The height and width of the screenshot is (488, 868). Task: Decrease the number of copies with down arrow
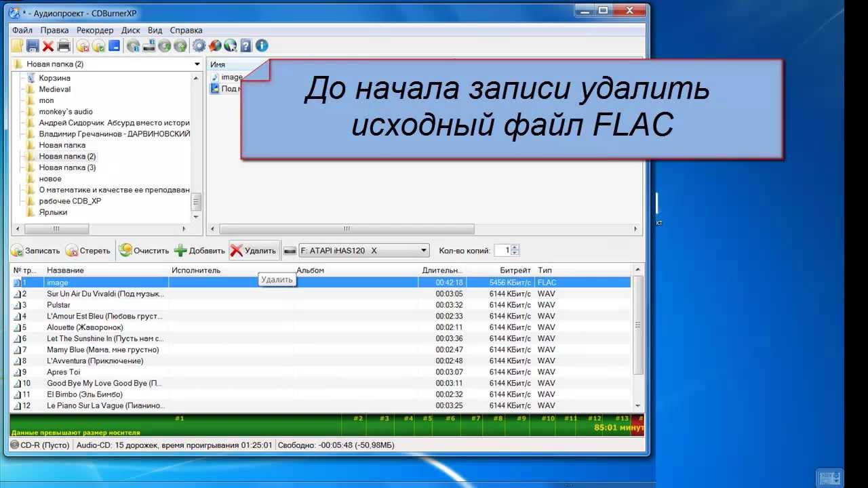pos(515,254)
